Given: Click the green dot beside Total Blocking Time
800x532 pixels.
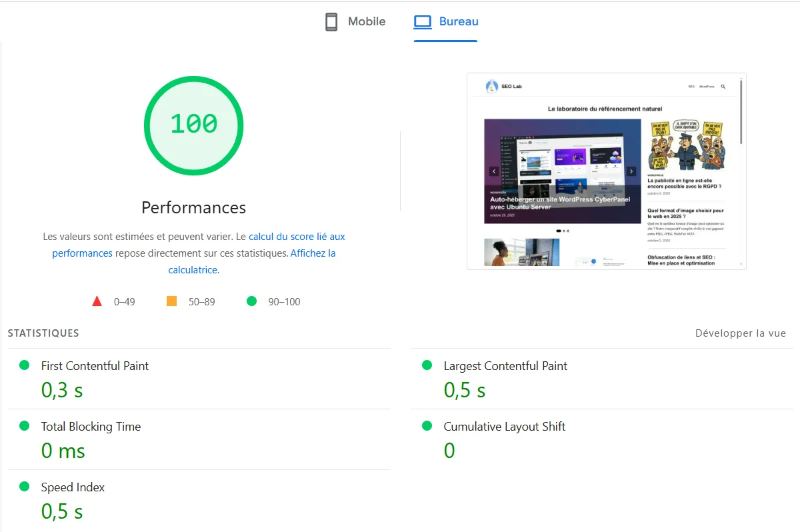Looking at the screenshot, I should (x=25, y=426).
